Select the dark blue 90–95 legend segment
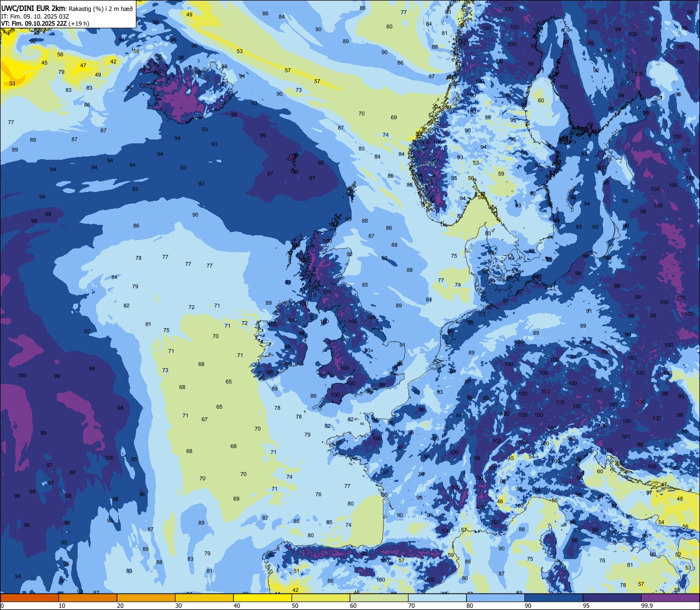 pos(553,597)
